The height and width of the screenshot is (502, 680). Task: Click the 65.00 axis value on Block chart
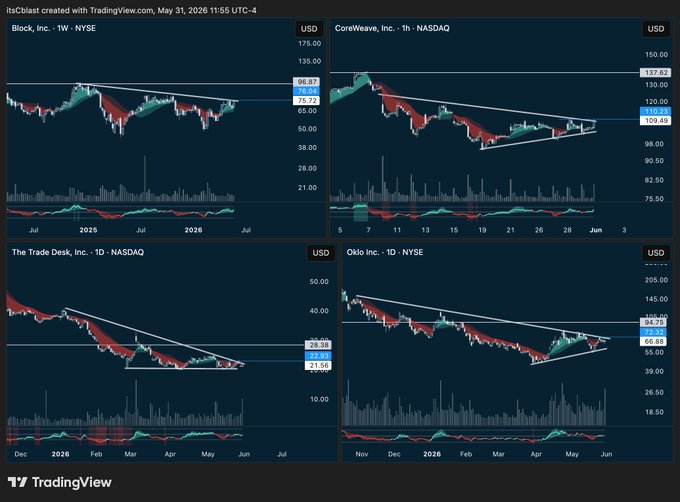(307, 111)
